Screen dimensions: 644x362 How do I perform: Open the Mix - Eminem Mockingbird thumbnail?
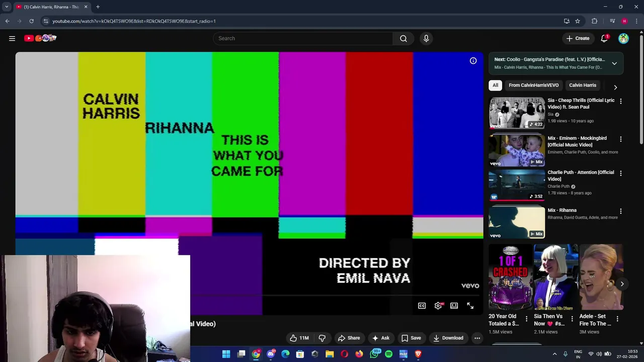pos(517,150)
